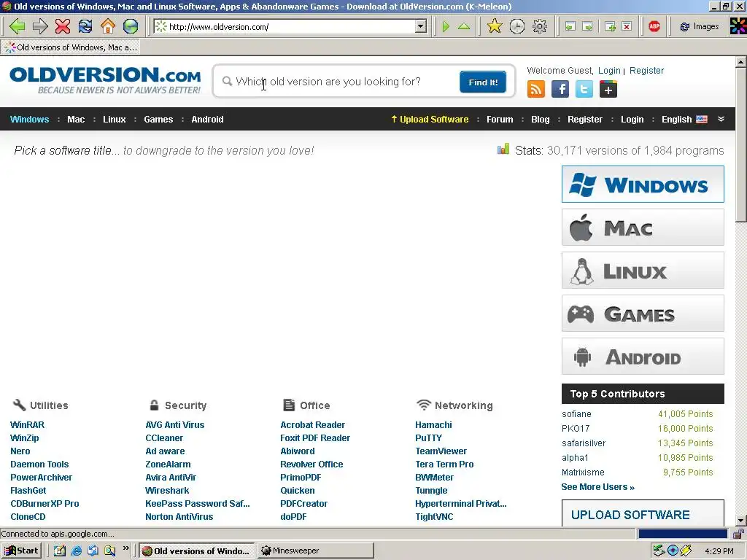Select Mac in the navigation bar

click(76, 120)
